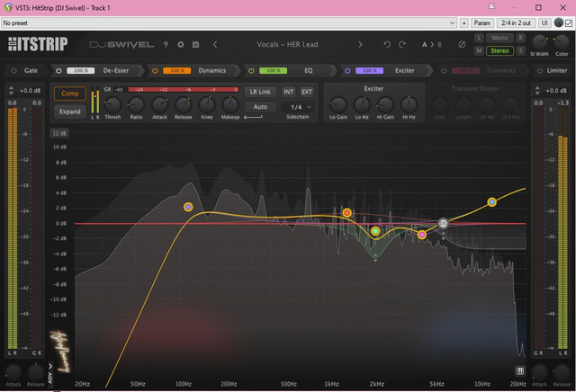The image size is (576, 392).
Task: Toggle the Limiter power button
Action: (x=540, y=70)
